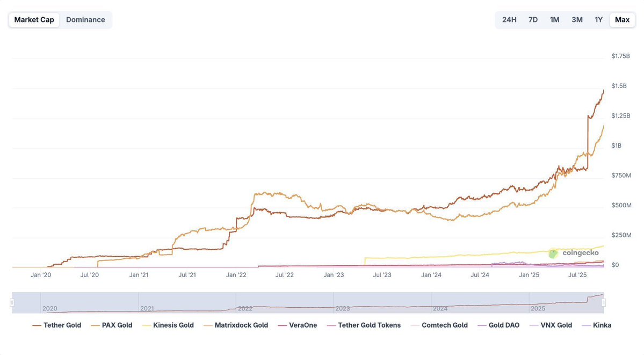The width and height of the screenshot is (644, 355).
Task: Select the 7D time range
Action: (533, 20)
